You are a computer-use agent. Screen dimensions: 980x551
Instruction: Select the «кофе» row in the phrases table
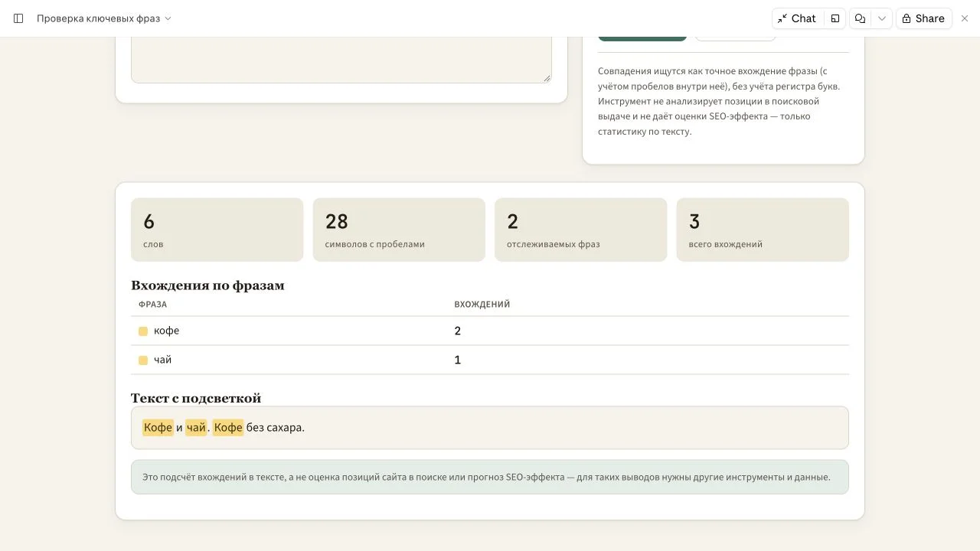point(490,331)
